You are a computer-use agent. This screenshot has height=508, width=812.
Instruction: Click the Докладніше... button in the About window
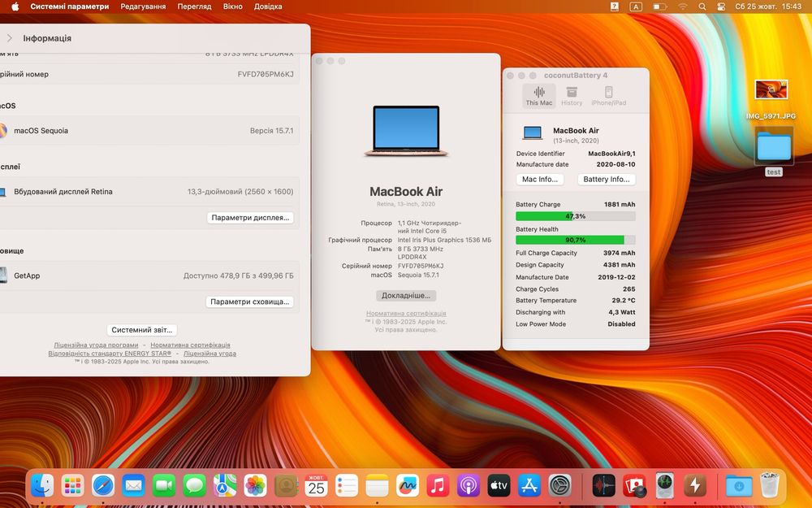click(406, 296)
